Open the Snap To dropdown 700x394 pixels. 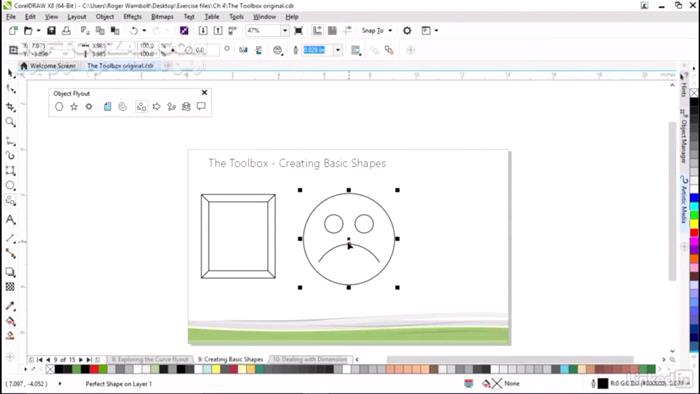(377, 30)
